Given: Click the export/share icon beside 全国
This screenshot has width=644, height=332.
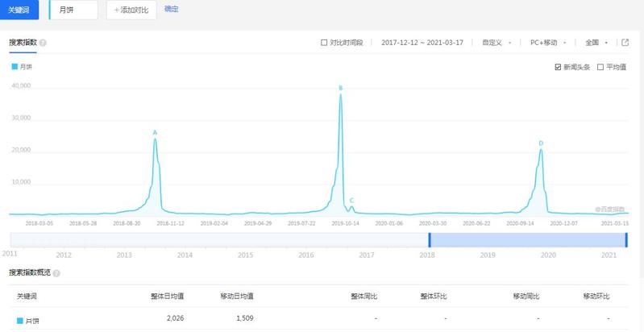Looking at the screenshot, I should [x=625, y=43].
